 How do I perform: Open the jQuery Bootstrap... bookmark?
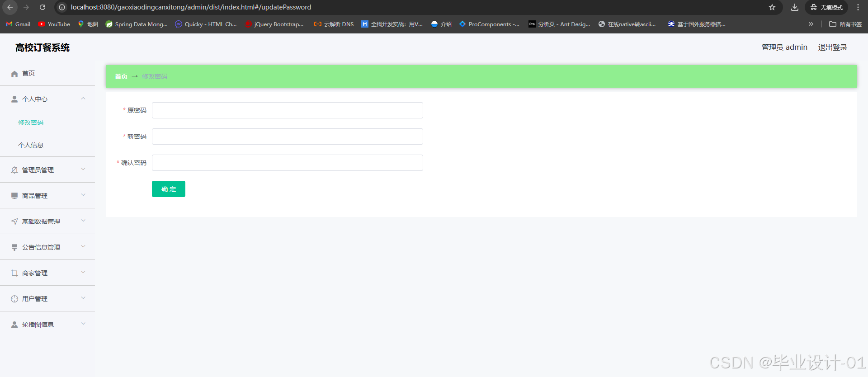tap(274, 24)
